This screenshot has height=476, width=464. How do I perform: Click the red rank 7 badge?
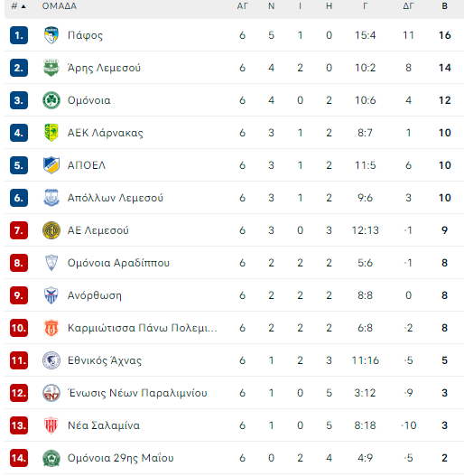[19, 230]
